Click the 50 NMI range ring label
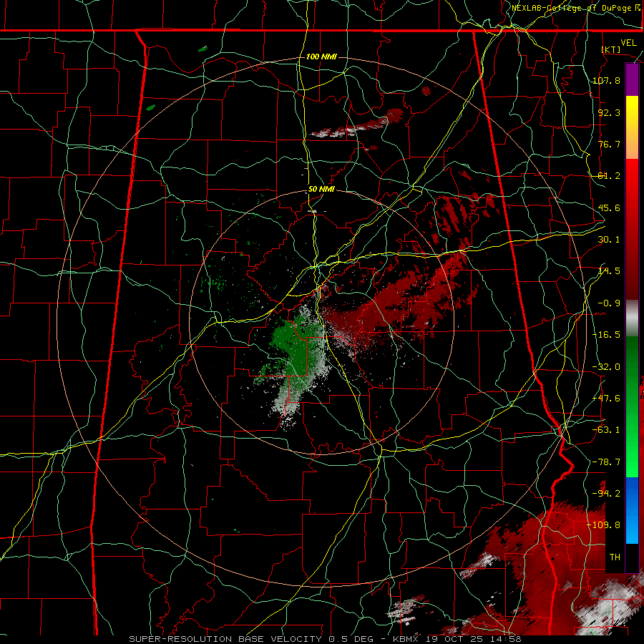 click(321, 190)
